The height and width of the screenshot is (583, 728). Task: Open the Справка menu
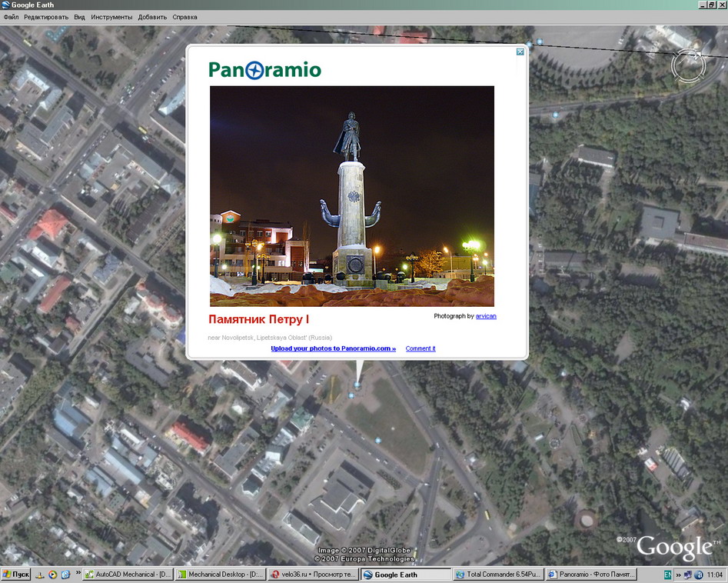[184, 17]
